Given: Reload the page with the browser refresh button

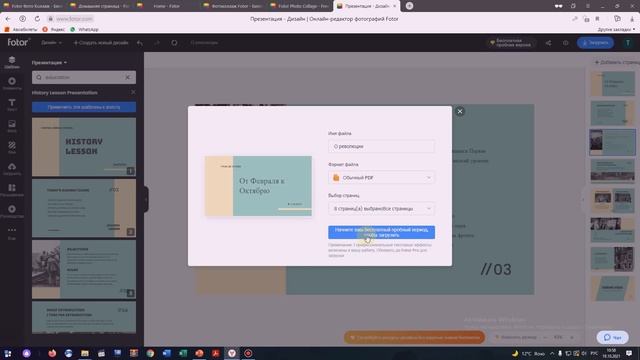Looking at the screenshot, I should pos(37,19).
